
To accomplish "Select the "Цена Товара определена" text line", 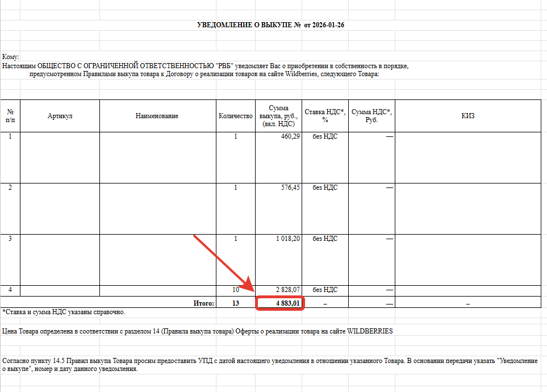I will click(197, 331).
